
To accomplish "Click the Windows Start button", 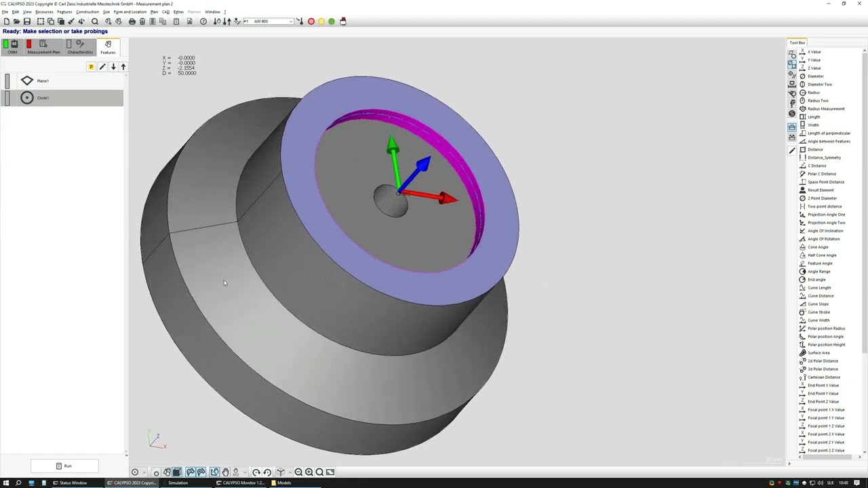I will pos(5,483).
